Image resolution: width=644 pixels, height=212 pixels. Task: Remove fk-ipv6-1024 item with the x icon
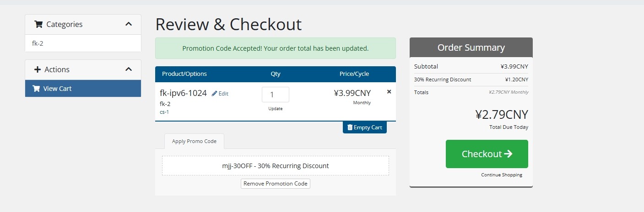(389, 92)
